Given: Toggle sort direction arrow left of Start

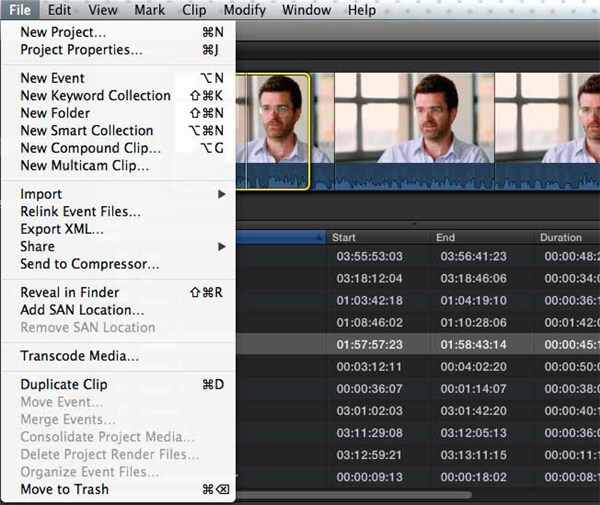Looking at the screenshot, I should click(x=320, y=237).
